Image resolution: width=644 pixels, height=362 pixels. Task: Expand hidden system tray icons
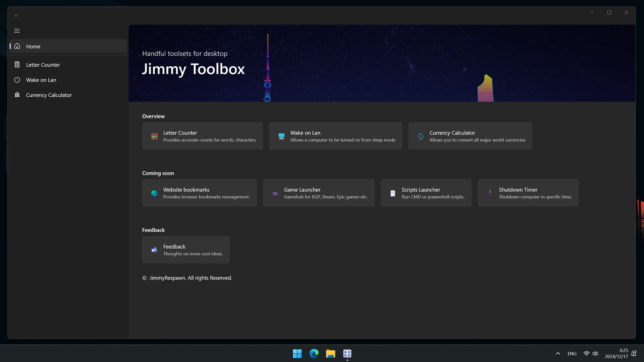557,354
